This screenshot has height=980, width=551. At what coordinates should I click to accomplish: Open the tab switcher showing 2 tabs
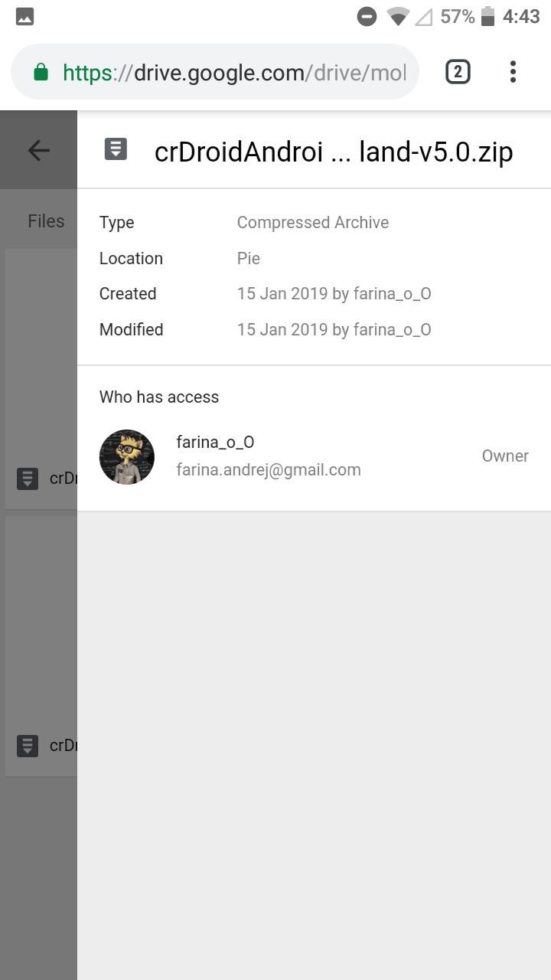point(458,72)
